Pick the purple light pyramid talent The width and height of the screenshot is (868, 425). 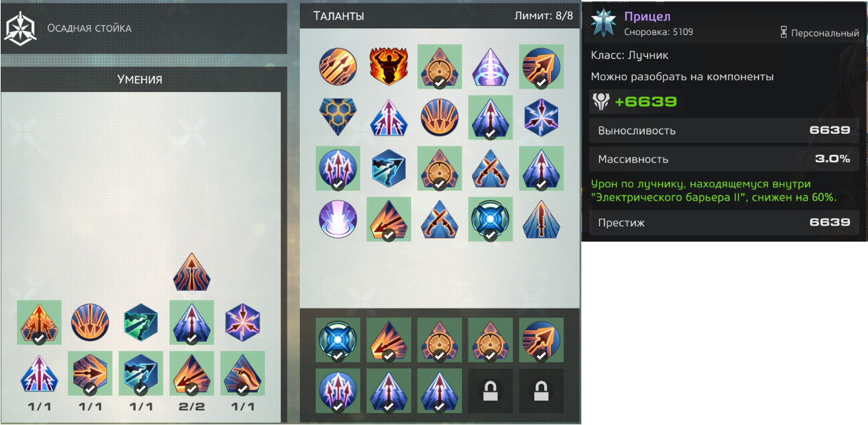(x=491, y=67)
